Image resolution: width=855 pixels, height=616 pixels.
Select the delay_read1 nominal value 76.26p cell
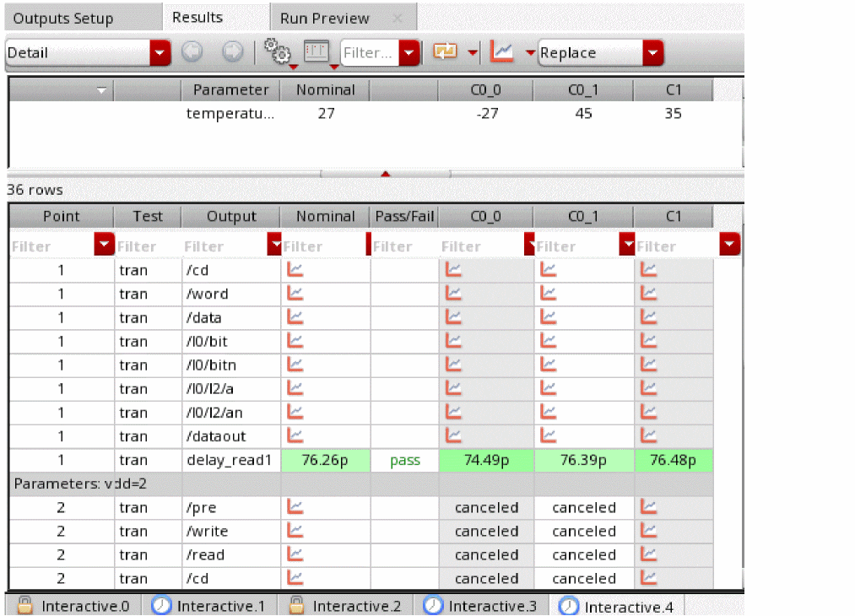325,461
